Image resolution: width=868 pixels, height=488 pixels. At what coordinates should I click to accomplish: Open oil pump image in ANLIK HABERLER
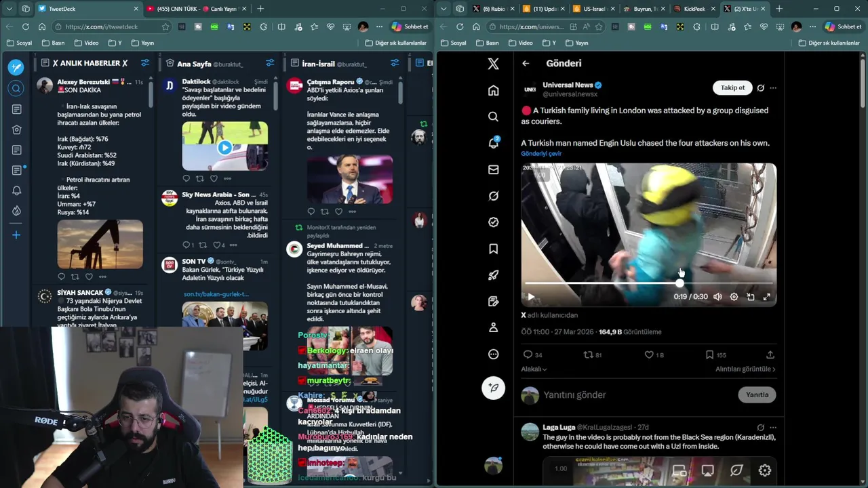[100, 244]
